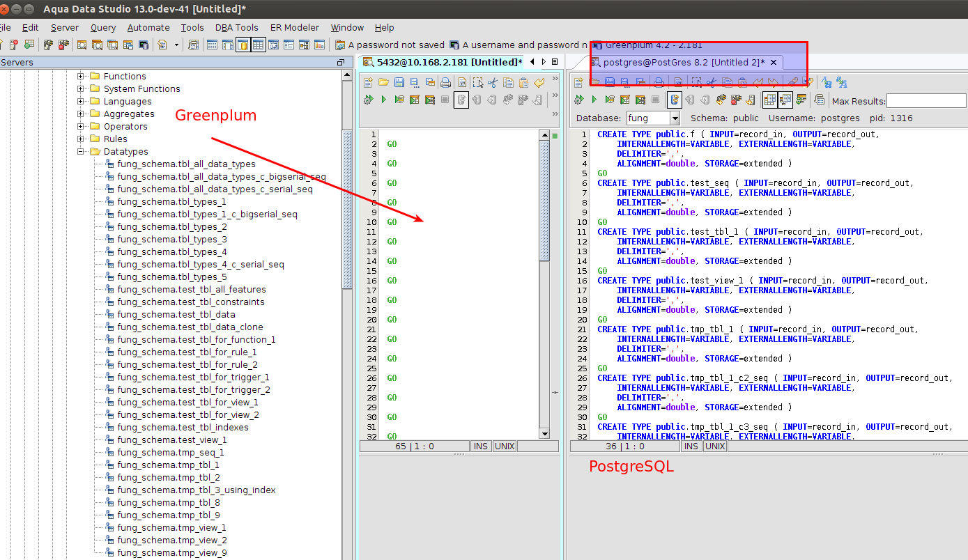Click the gray stop icon in PostgreSQL toolbar
Viewport: 968px width, 560px height.
click(656, 100)
